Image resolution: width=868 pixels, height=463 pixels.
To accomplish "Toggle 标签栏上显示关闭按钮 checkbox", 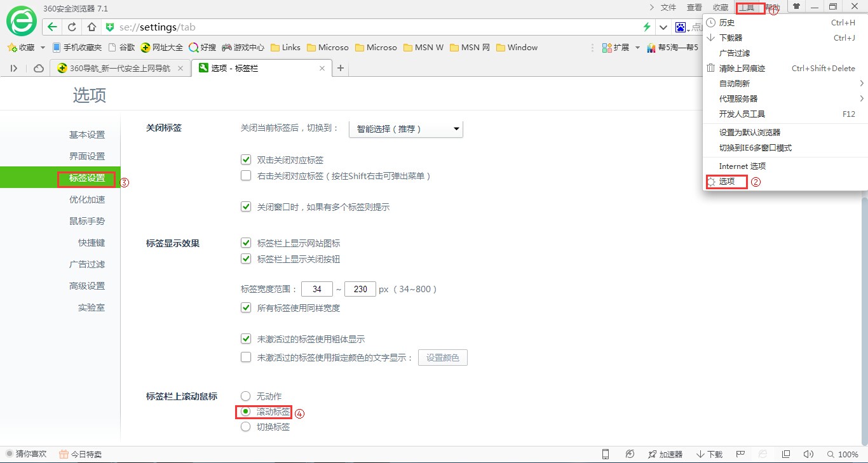I will click(x=246, y=258).
